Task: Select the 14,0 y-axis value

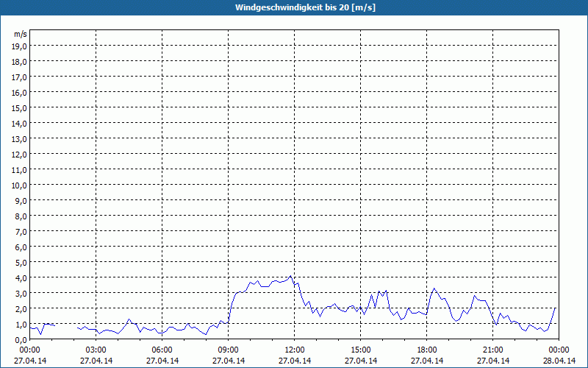Action: coord(21,124)
